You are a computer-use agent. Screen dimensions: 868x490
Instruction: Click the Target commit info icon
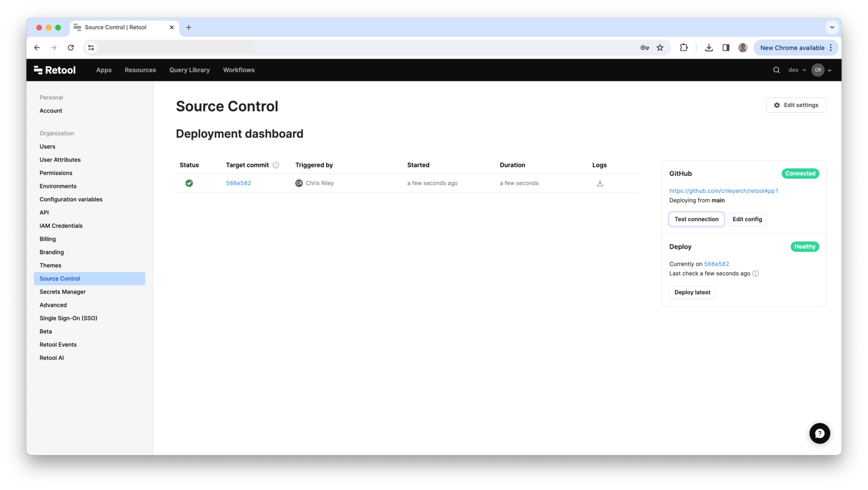point(276,165)
